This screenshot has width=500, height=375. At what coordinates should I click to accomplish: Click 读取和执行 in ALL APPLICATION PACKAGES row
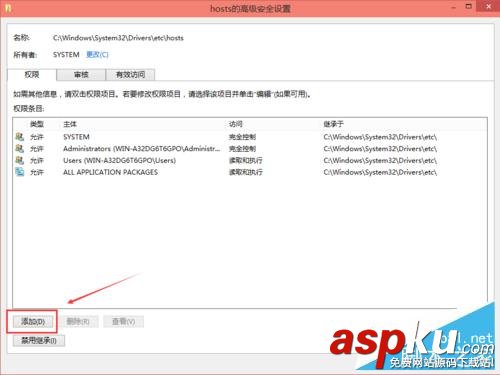pos(245,172)
